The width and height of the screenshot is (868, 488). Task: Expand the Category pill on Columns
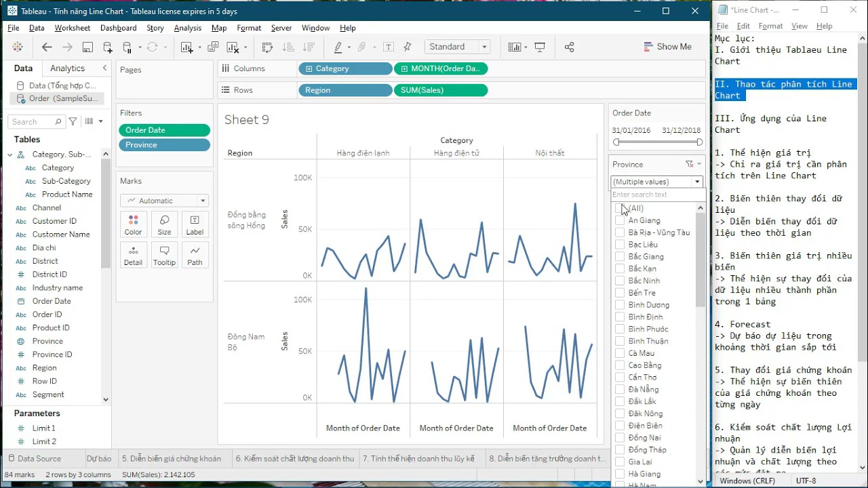click(x=309, y=68)
